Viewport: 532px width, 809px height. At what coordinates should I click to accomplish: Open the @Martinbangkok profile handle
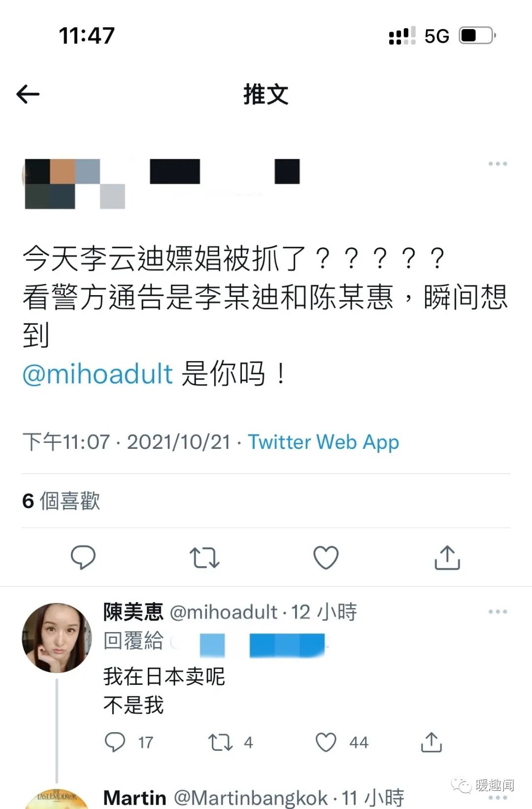point(251,798)
